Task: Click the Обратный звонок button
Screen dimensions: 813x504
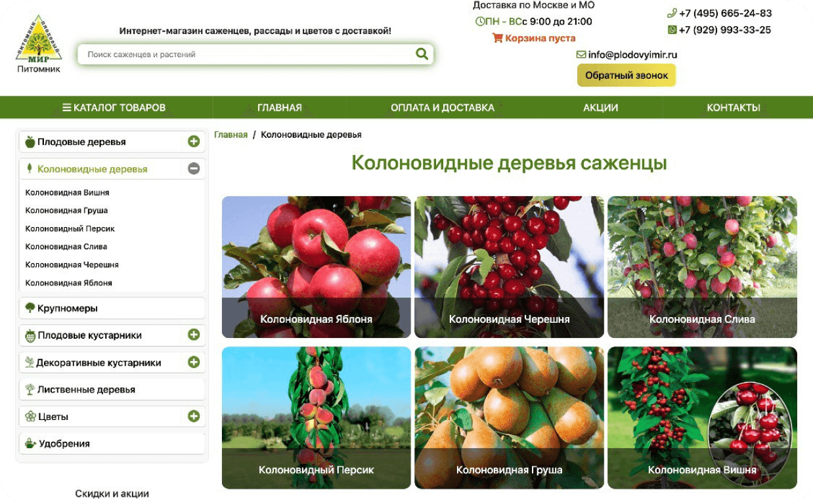Action: [626, 75]
